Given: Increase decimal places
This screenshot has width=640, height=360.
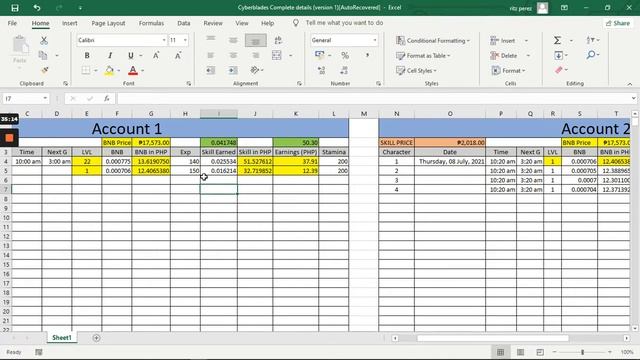Looking at the screenshot, I should click(322, 70).
